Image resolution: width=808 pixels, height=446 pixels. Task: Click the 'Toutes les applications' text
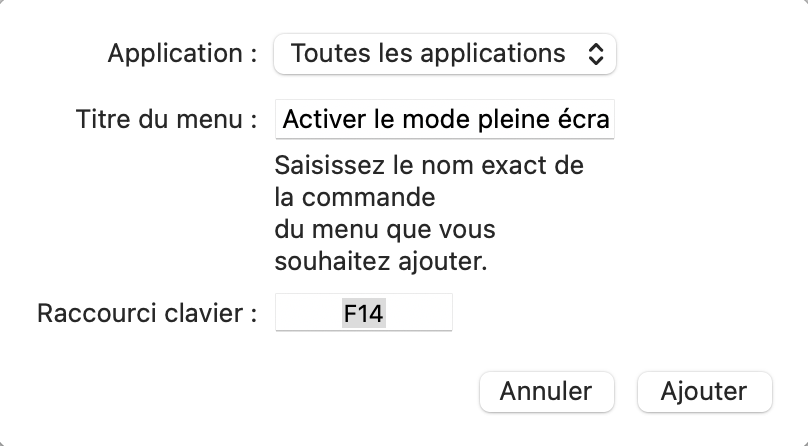[x=428, y=54]
